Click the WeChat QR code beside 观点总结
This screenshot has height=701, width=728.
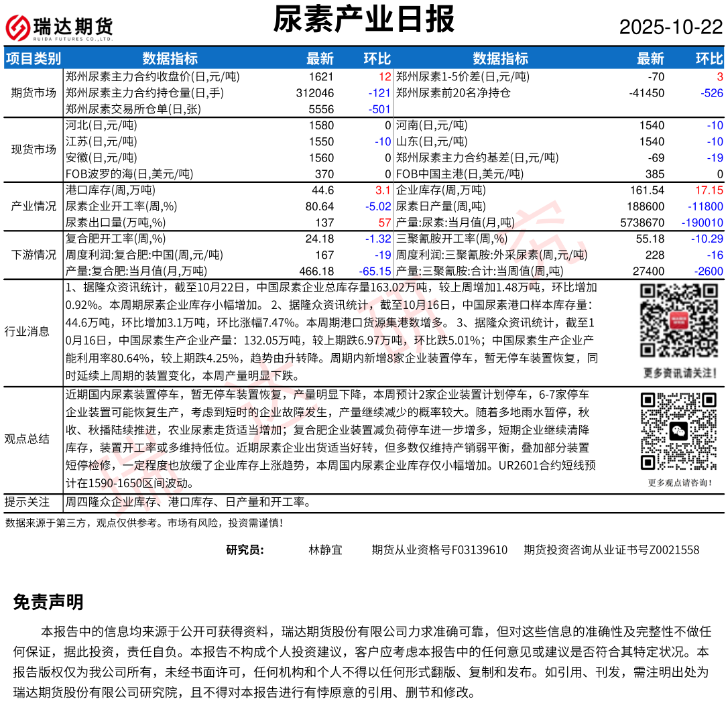(680, 432)
